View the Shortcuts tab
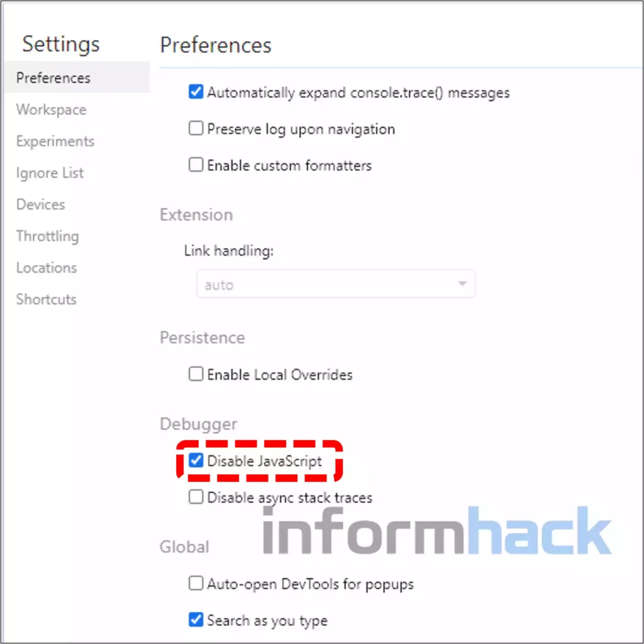This screenshot has height=644, width=644. coord(46,299)
